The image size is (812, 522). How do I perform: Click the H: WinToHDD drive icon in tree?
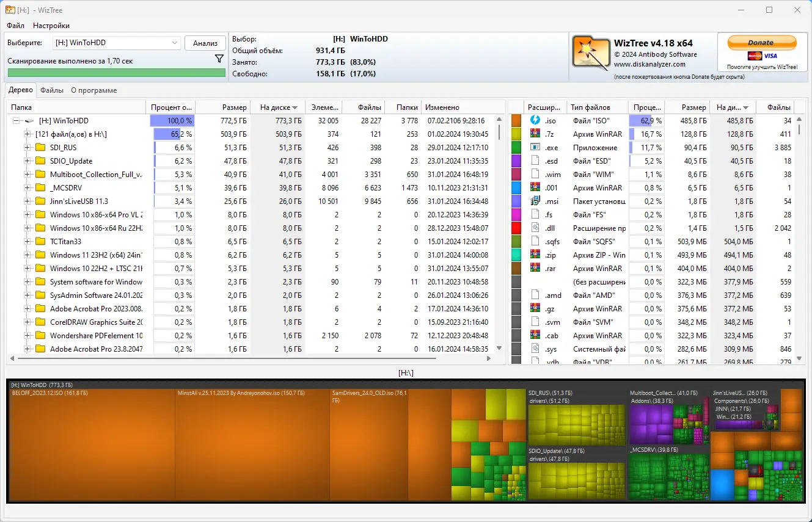point(29,121)
